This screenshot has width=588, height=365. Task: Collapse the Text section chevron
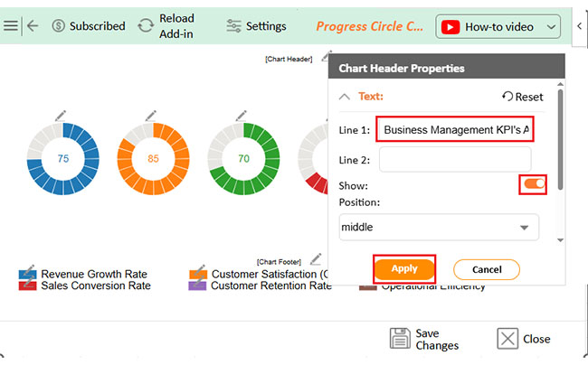tap(345, 97)
